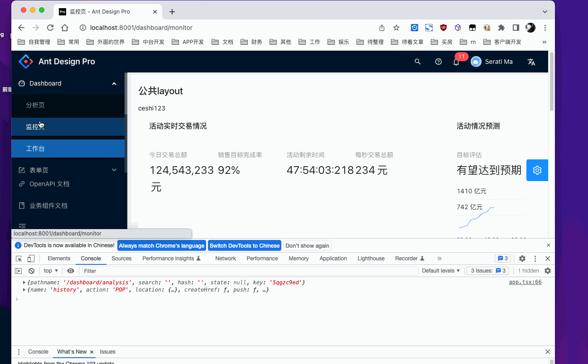Collapse the Dashboard menu in the sidebar
588x364 pixels.
pos(114,83)
